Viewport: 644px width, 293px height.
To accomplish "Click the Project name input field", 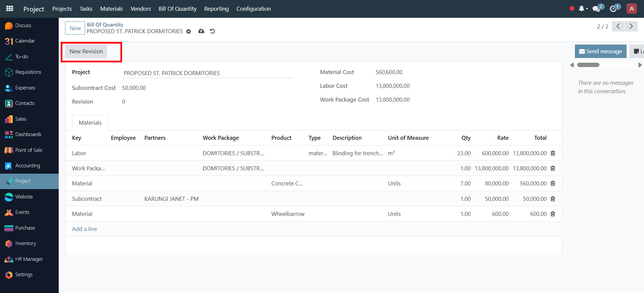I will [x=207, y=73].
